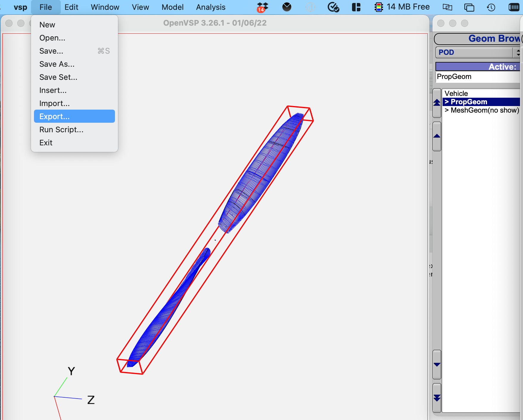Select the Vehicle entry in the Geom Browser
The height and width of the screenshot is (420, 523).
(456, 94)
